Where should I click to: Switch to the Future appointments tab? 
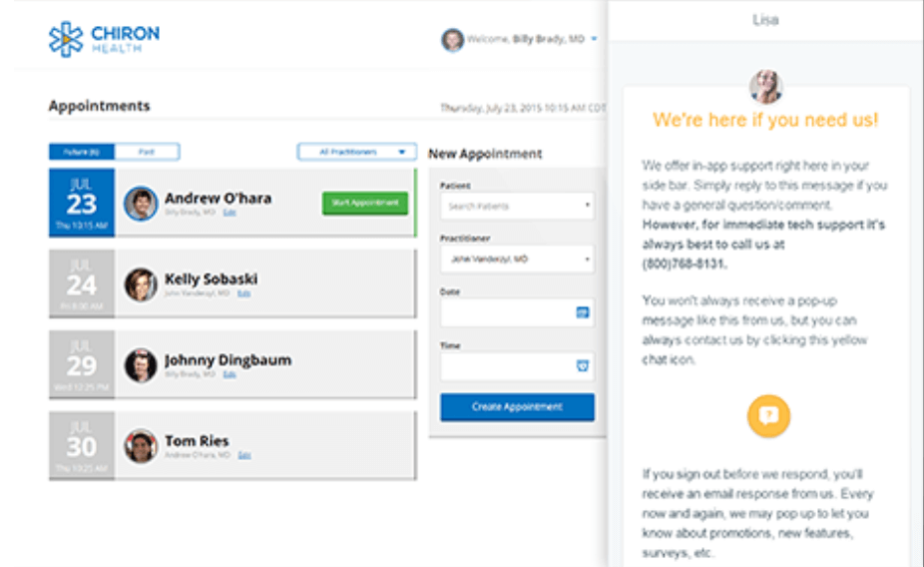82,152
